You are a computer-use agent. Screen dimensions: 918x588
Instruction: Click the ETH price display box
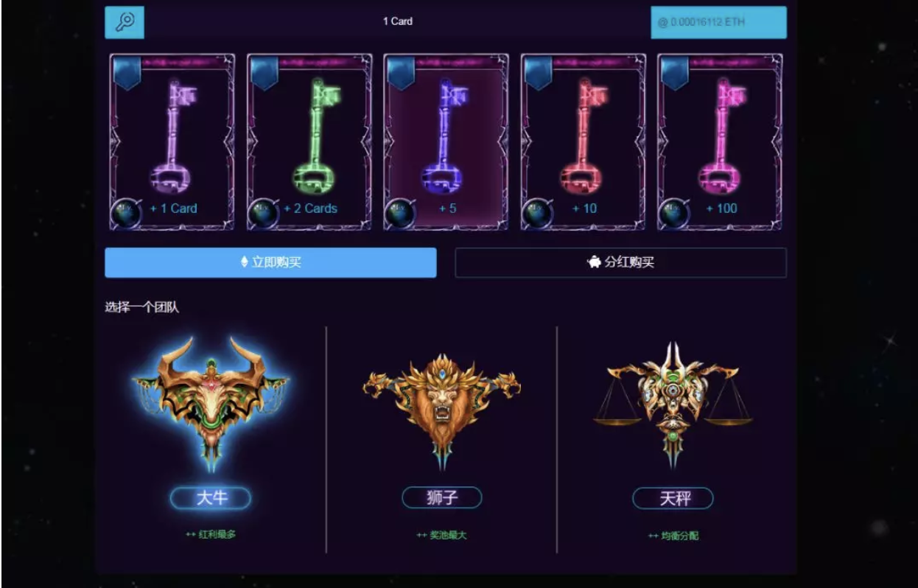pyautogui.click(x=718, y=22)
